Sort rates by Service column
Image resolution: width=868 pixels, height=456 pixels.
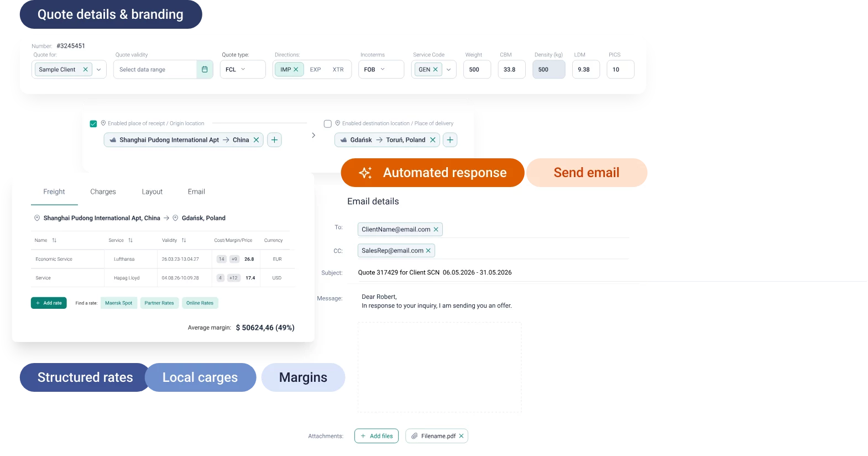click(x=130, y=241)
